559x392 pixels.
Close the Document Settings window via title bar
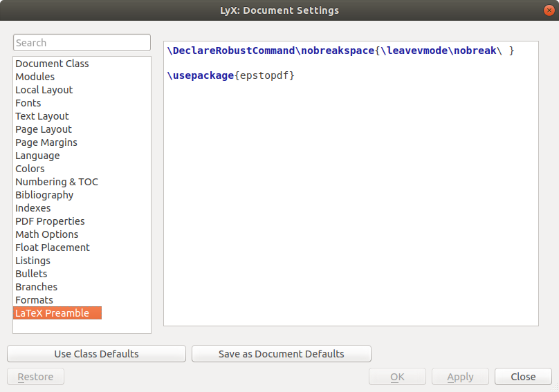(x=547, y=10)
